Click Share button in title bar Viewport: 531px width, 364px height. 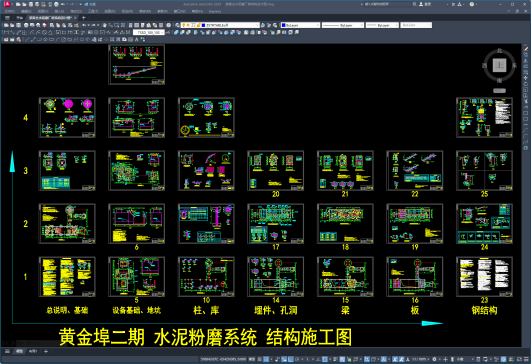click(90, 4)
